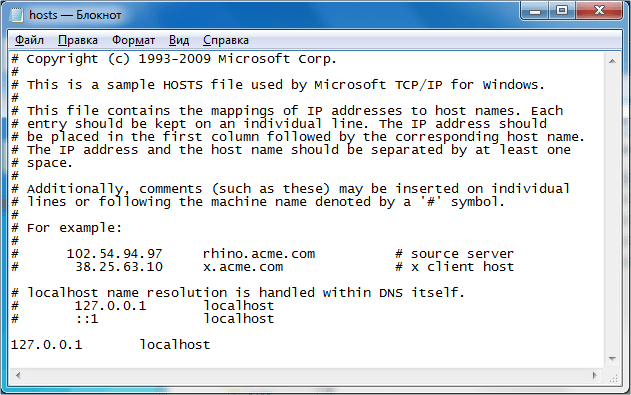Open the Формат menu
The height and width of the screenshot is (395, 631).
click(x=133, y=40)
